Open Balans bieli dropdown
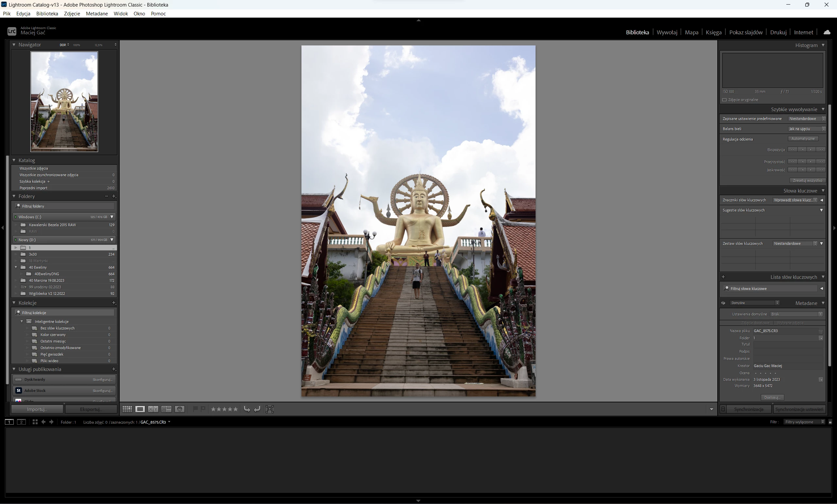This screenshot has width=837, height=504. pos(806,129)
